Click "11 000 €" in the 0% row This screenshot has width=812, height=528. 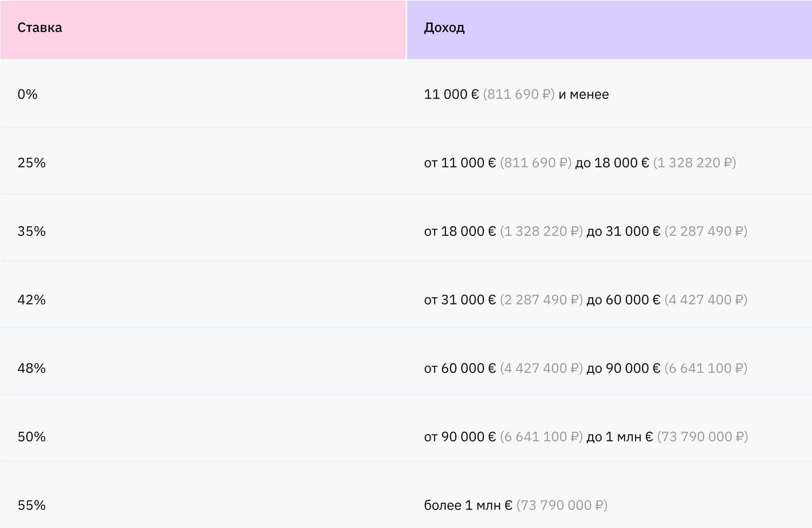point(451,94)
